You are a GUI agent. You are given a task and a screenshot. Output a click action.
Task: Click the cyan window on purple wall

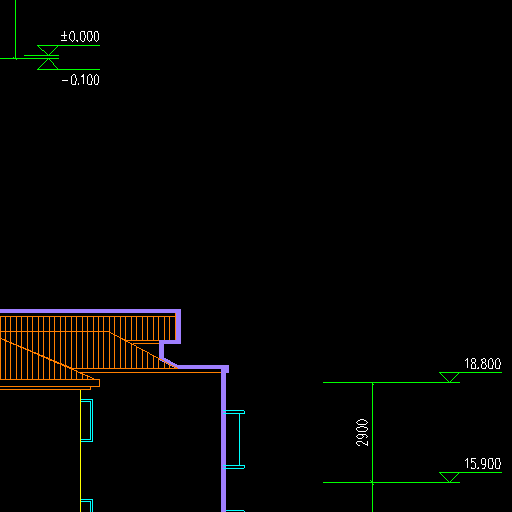click(x=234, y=439)
